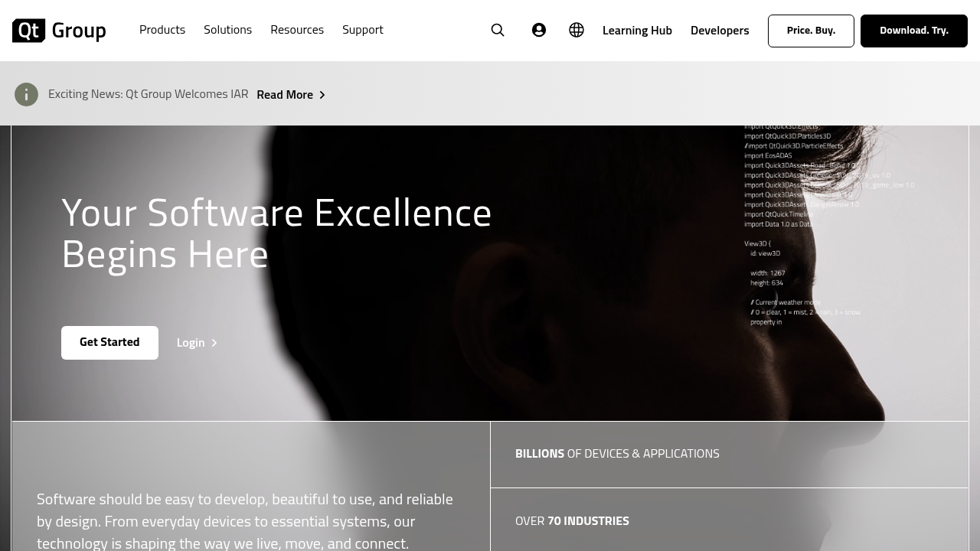
Task: Click the account login icon
Action: (539, 30)
